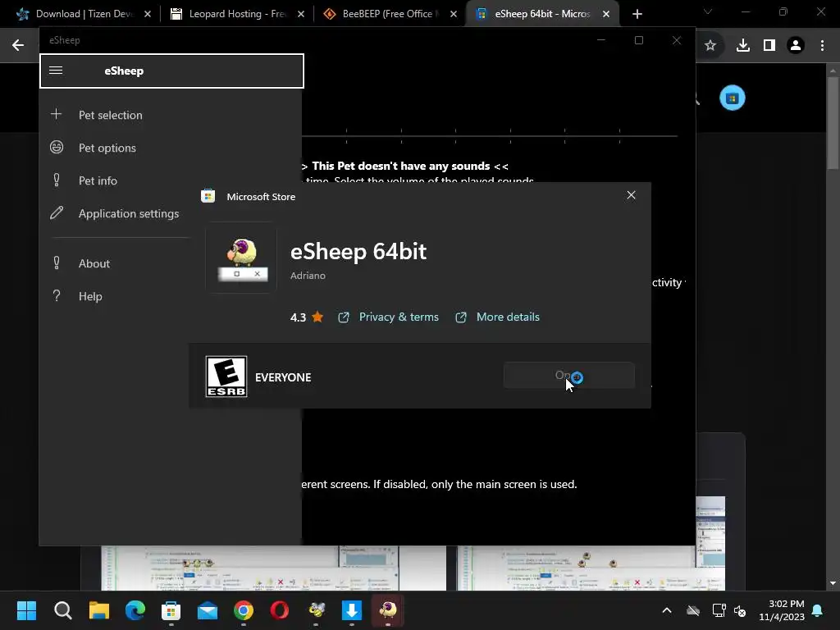Click the question mark icon beside Help
The width and height of the screenshot is (840, 630).
pyautogui.click(x=57, y=295)
